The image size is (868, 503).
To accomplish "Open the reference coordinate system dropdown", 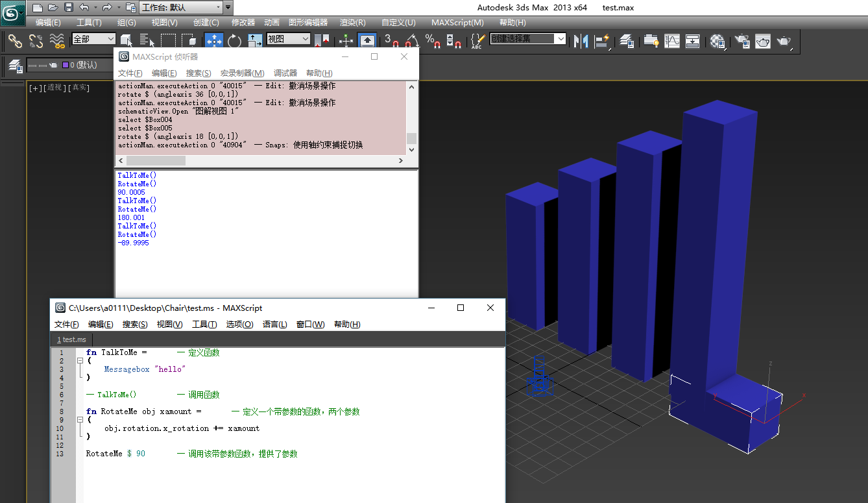I will (x=289, y=39).
